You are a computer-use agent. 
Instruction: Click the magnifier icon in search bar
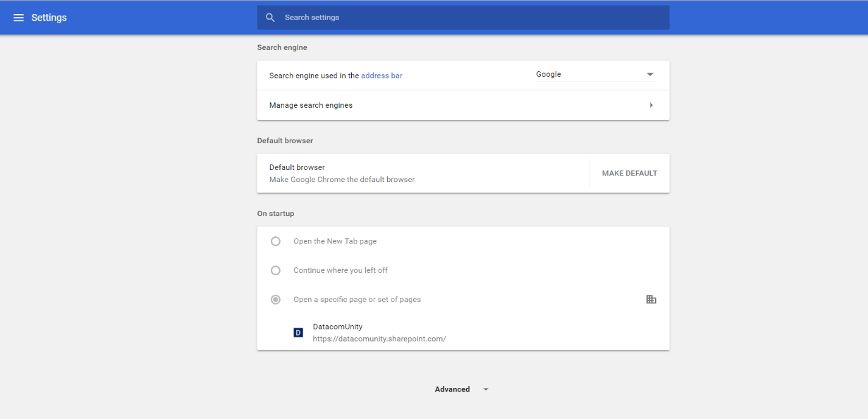(270, 18)
